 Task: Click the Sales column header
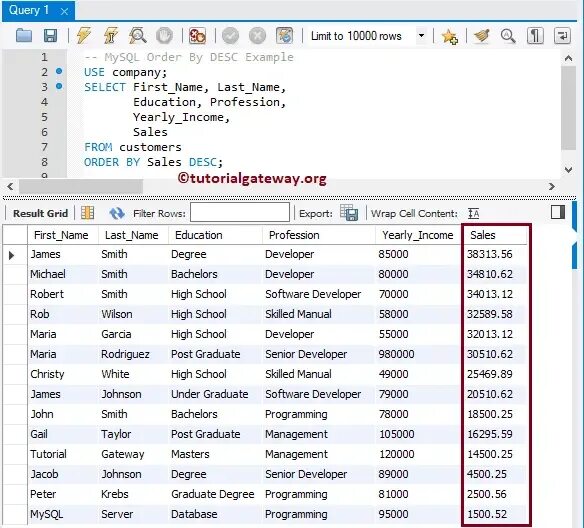click(x=495, y=235)
